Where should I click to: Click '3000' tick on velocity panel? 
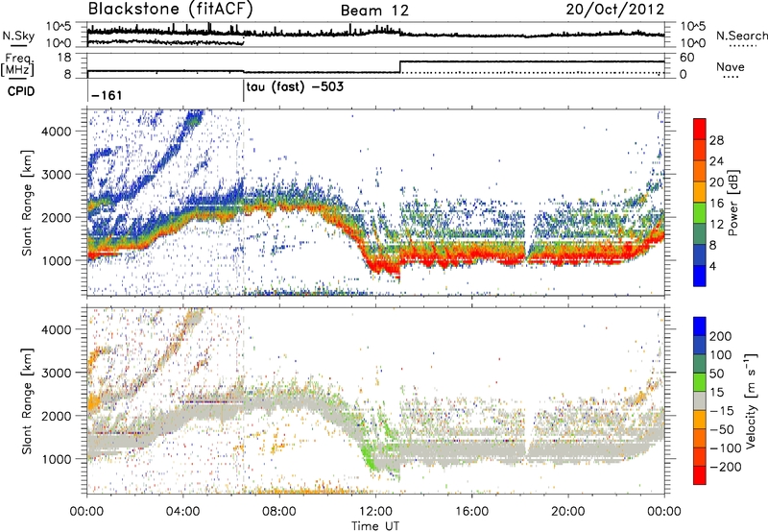[56, 373]
